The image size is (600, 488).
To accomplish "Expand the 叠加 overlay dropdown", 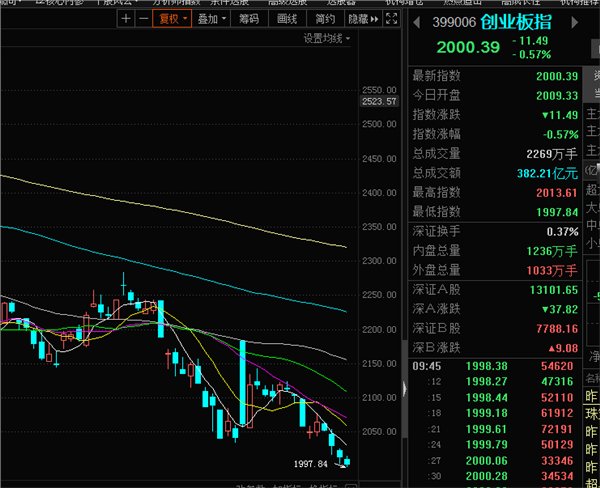I will pyautogui.click(x=211, y=18).
